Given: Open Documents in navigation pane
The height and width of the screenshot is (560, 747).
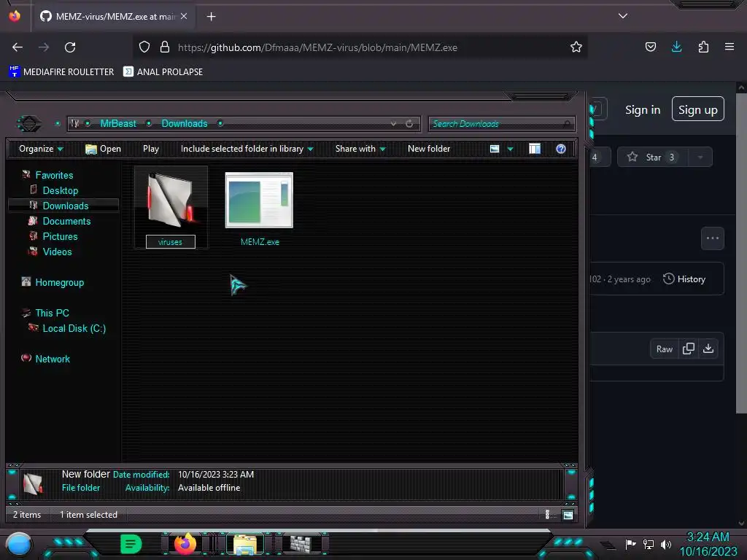Looking at the screenshot, I should [66, 221].
